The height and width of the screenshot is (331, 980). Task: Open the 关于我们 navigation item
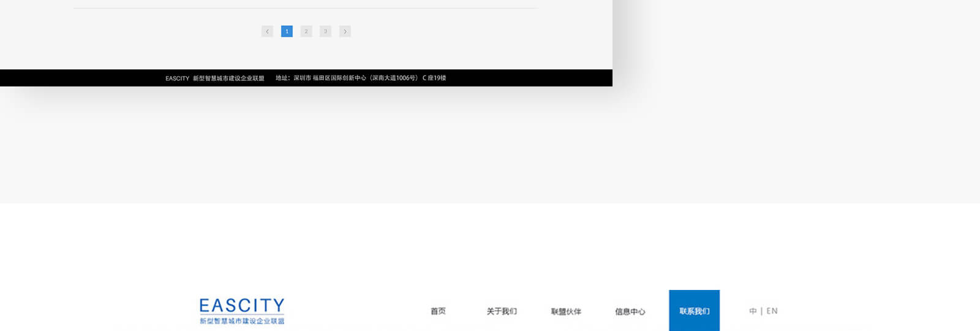[x=502, y=311]
